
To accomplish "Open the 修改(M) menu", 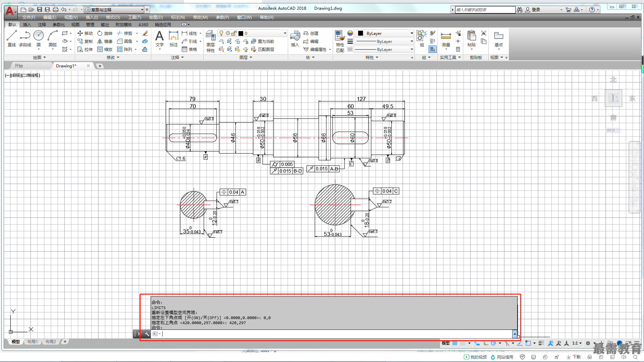I will [x=200, y=17].
